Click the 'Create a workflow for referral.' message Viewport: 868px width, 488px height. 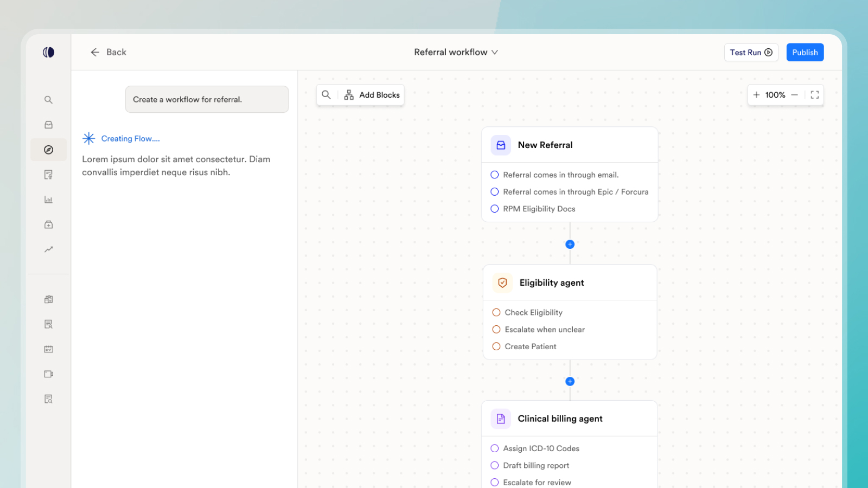207,99
